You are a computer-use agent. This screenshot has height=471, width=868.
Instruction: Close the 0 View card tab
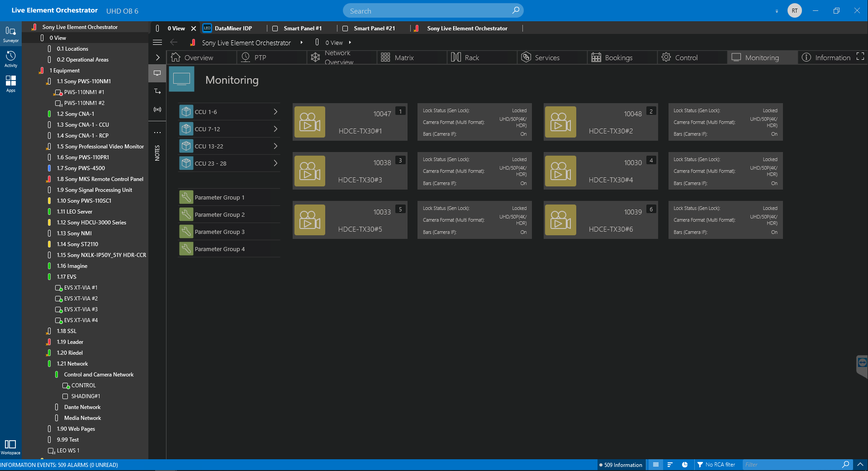click(x=194, y=28)
